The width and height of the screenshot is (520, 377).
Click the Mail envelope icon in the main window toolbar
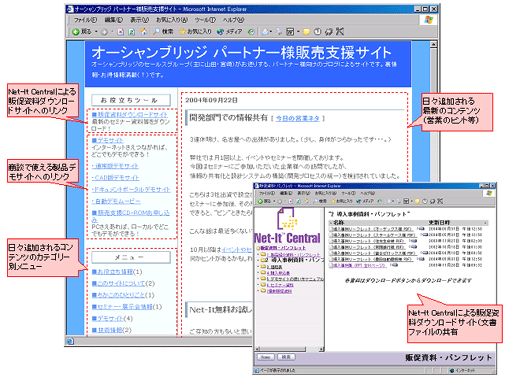[x=265, y=32]
